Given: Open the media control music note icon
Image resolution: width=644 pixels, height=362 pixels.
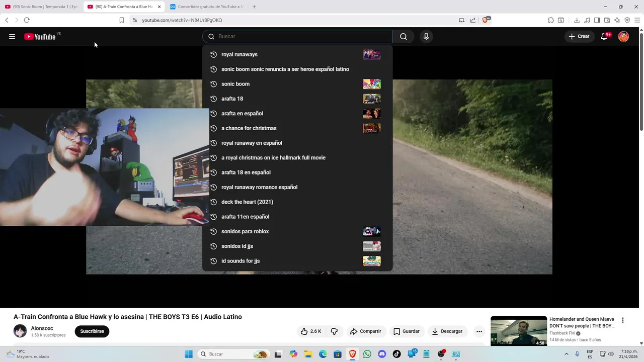Looking at the screenshot, I should [x=587, y=20].
